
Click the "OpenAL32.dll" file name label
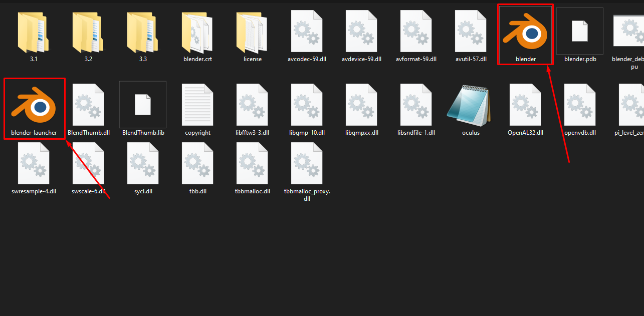pos(525,133)
